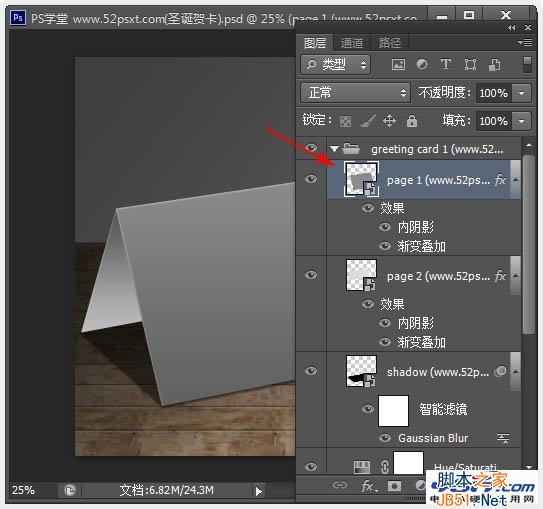Click the mask link chain on Hue/Saturation layer
Image resolution: width=543 pixels, height=509 pixels.
385,466
